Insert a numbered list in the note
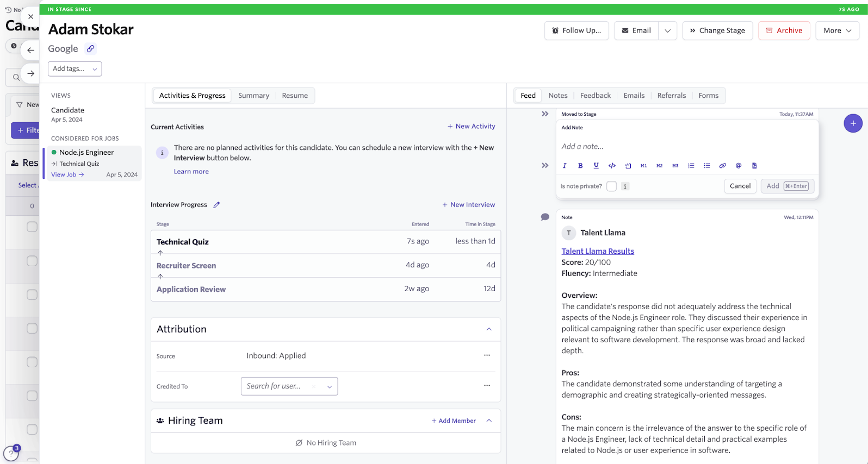 click(x=691, y=166)
